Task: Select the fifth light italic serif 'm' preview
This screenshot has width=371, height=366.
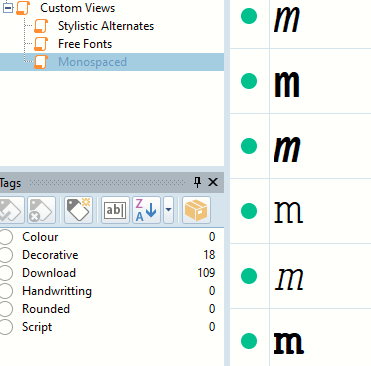Action: click(289, 278)
